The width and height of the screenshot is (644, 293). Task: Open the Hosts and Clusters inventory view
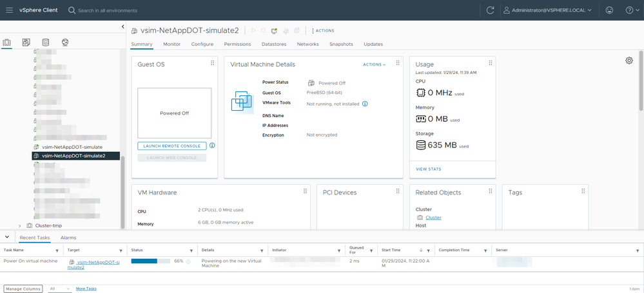point(7,43)
